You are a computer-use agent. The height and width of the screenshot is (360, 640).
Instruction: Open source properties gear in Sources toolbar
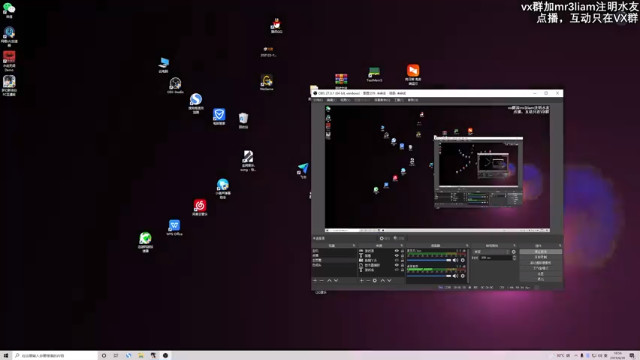click(375, 280)
